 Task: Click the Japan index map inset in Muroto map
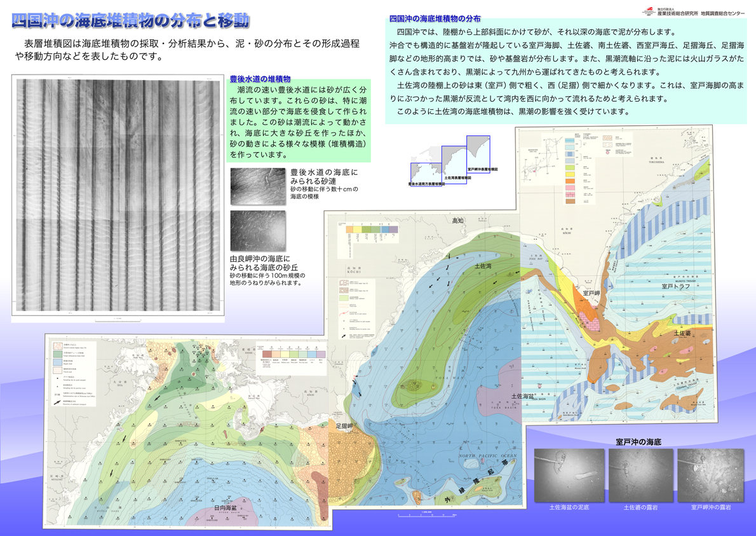click(x=541, y=159)
